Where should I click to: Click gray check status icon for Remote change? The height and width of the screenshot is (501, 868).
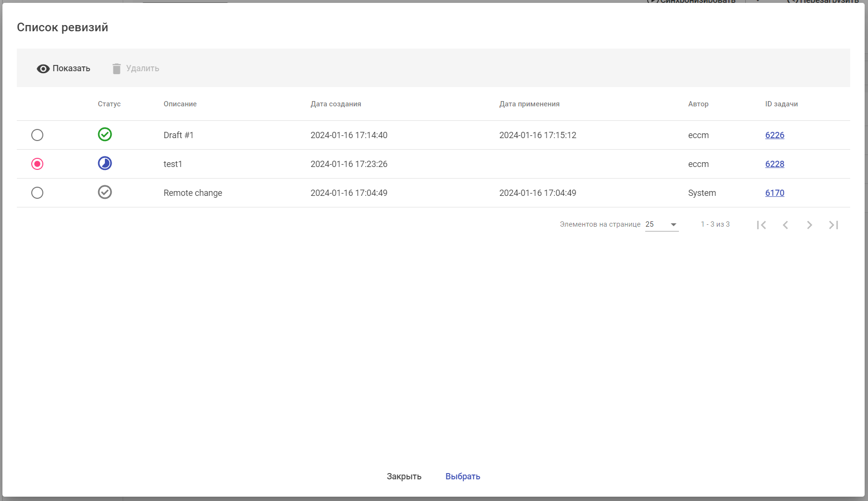click(105, 192)
